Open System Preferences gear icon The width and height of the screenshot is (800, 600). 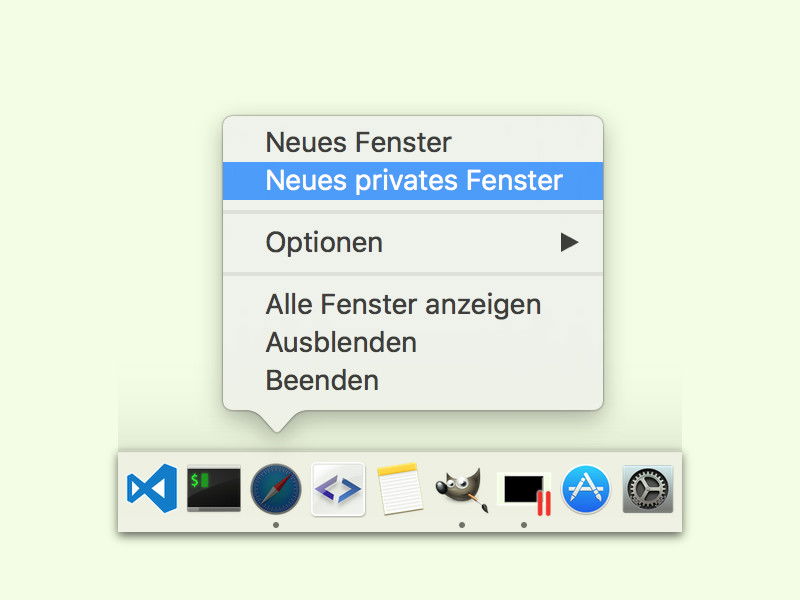point(647,489)
